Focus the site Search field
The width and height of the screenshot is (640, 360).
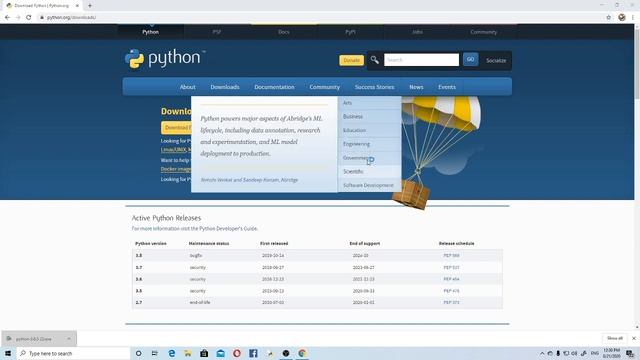(421, 60)
